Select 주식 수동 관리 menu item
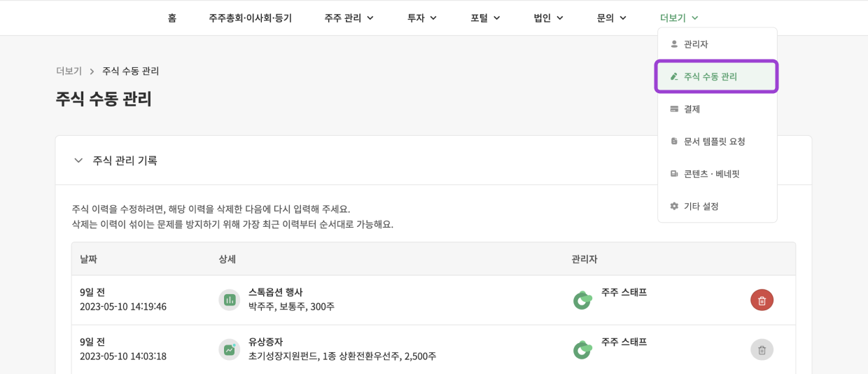The width and height of the screenshot is (868, 374). pos(710,76)
